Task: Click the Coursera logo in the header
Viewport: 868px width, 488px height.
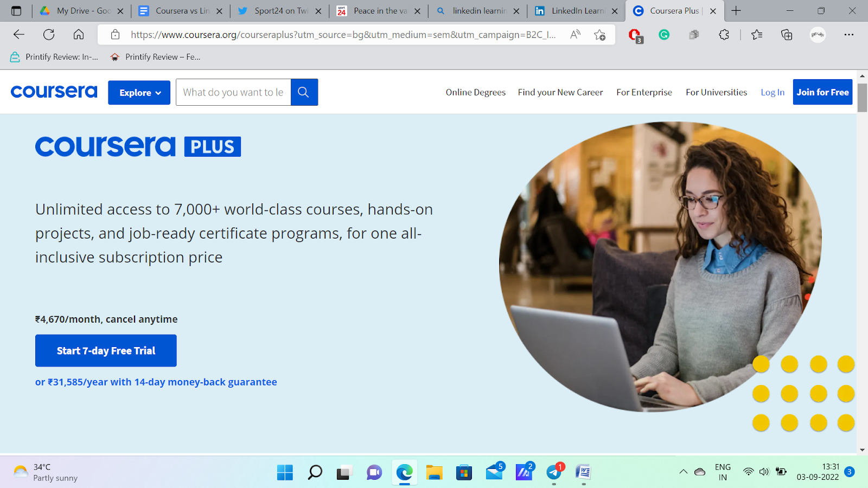Action: coord(54,92)
